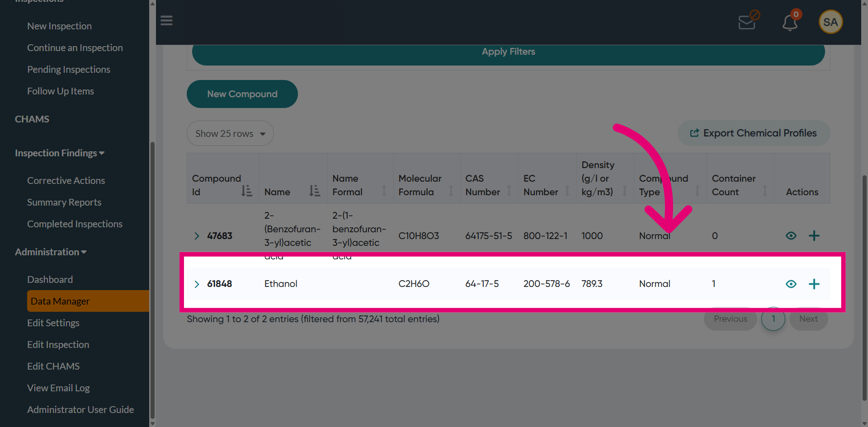Go to Previous page

(x=731, y=319)
